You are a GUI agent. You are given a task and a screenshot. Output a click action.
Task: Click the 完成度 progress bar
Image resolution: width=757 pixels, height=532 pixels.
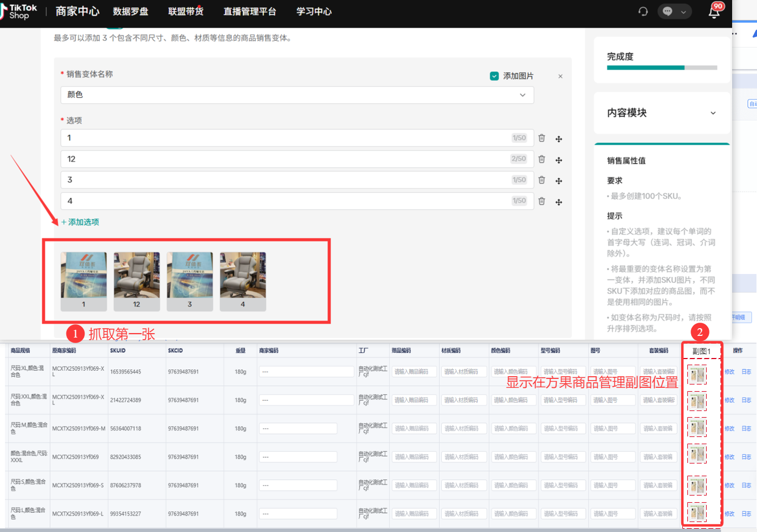pyautogui.click(x=662, y=68)
